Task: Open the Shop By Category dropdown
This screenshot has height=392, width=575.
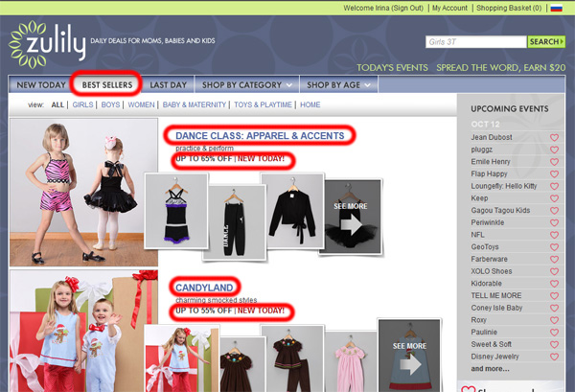Action: click(x=247, y=85)
